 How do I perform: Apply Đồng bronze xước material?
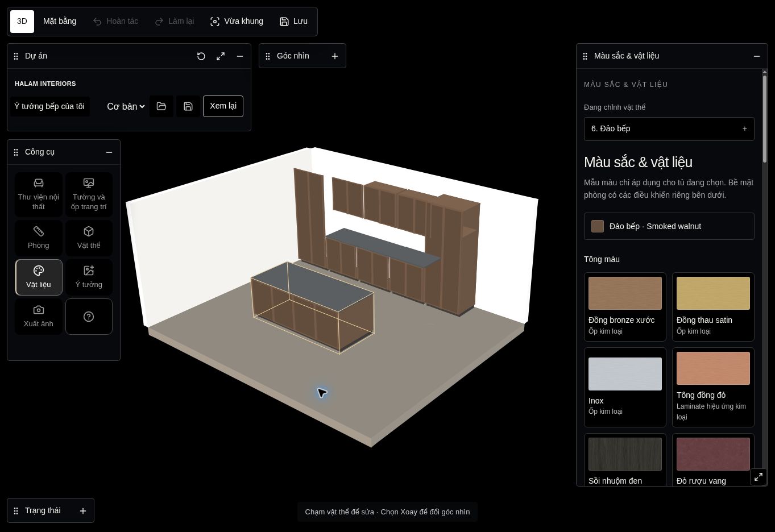point(625,307)
